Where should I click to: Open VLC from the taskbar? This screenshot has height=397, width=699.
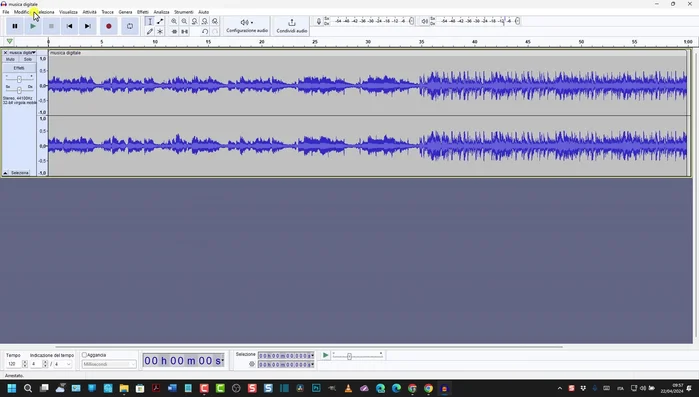pyautogui.click(x=348, y=389)
